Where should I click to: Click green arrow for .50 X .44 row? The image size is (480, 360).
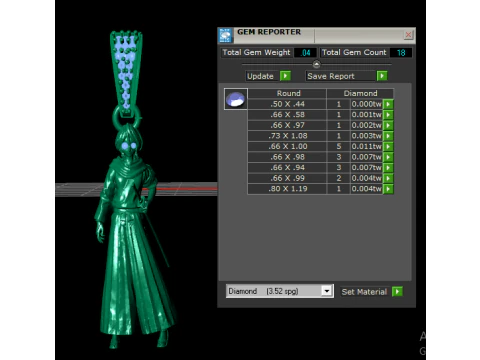(x=388, y=104)
